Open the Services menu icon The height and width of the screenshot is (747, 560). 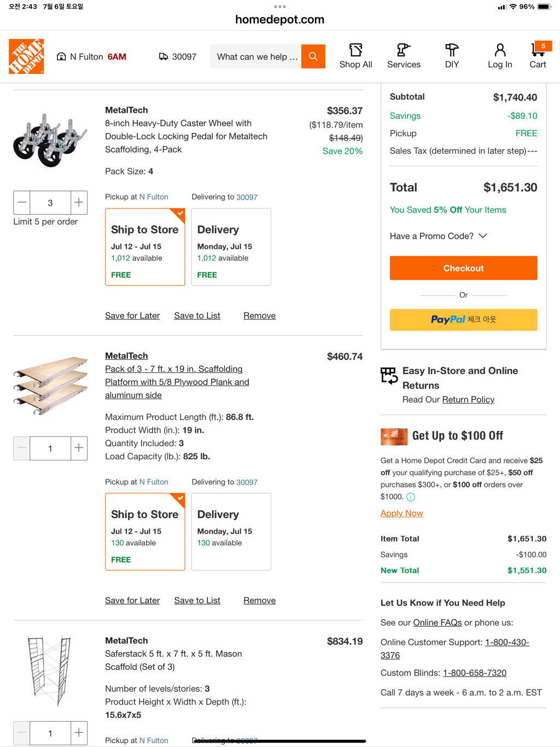click(x=404, y=56)
